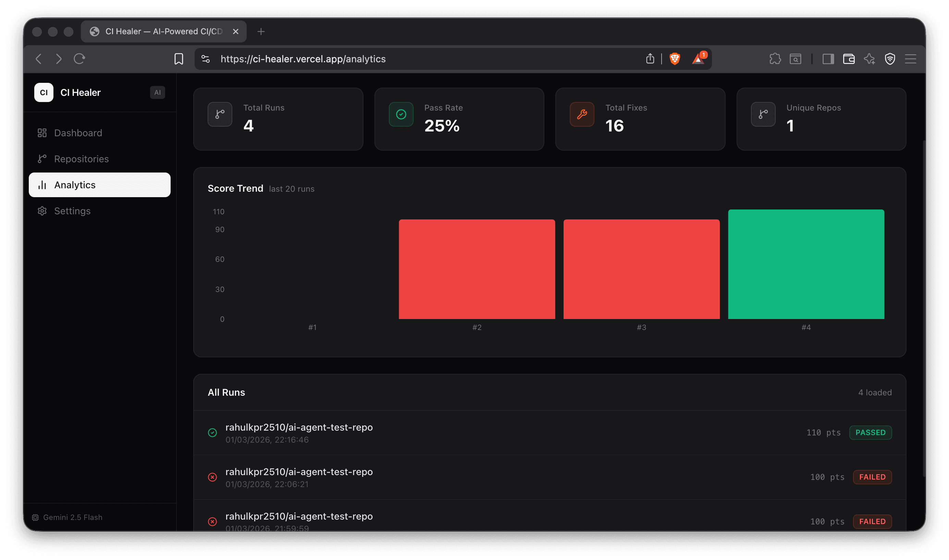This screenshot has height=560, width=949.
Task: Open the rahulkpr2510/ai-agent-test-repo run link
Action: pos(299,427)
